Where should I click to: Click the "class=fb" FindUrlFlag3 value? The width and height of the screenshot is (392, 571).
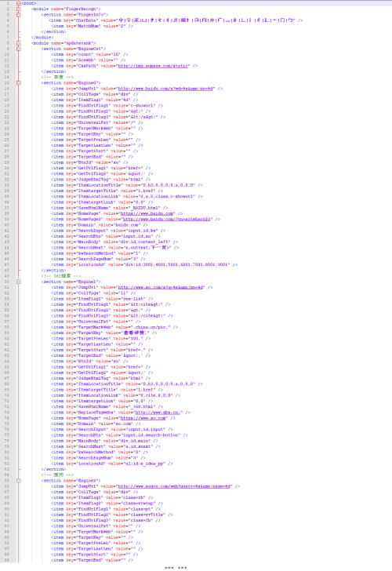click(x=140, y=520)
